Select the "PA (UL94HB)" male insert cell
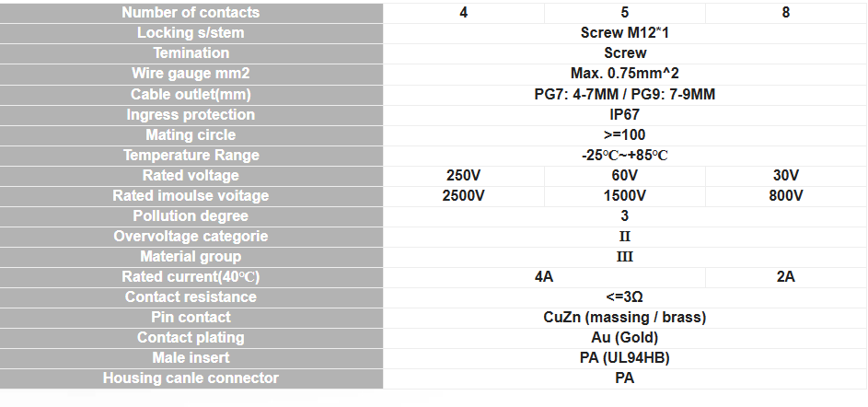Screen dimensions: 868x407 tap(624, 358)
